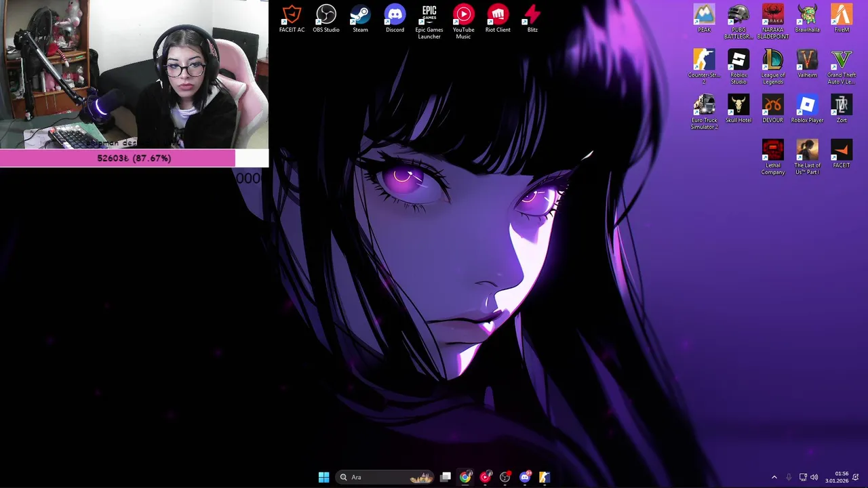Viewport: 868px width, 488px height.
Task: Select the Counter-Strike 2 icon
Action: 704,66
